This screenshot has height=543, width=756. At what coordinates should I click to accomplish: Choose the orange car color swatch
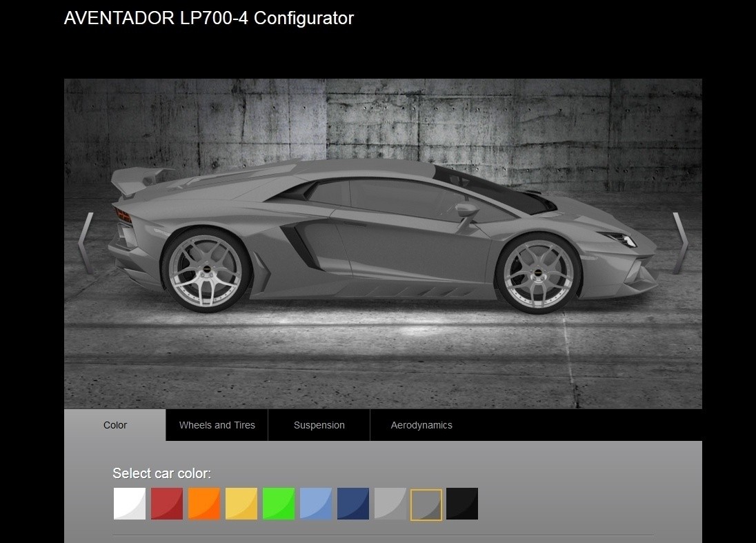pyautogui.click(x=204, y=504)
